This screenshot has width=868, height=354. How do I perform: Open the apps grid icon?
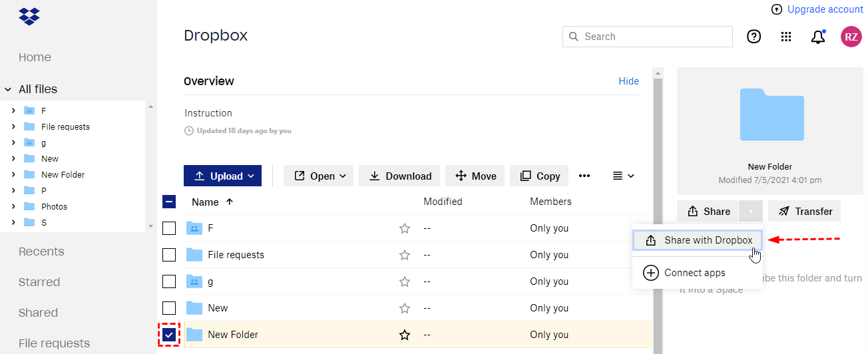tap(786, 37)
